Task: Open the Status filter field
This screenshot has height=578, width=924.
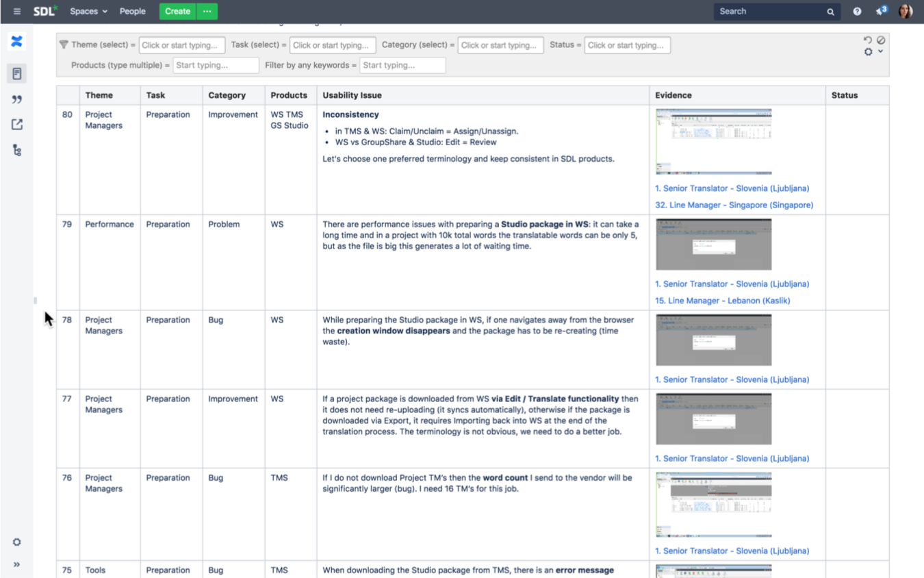Action: [x=628, y=45]
